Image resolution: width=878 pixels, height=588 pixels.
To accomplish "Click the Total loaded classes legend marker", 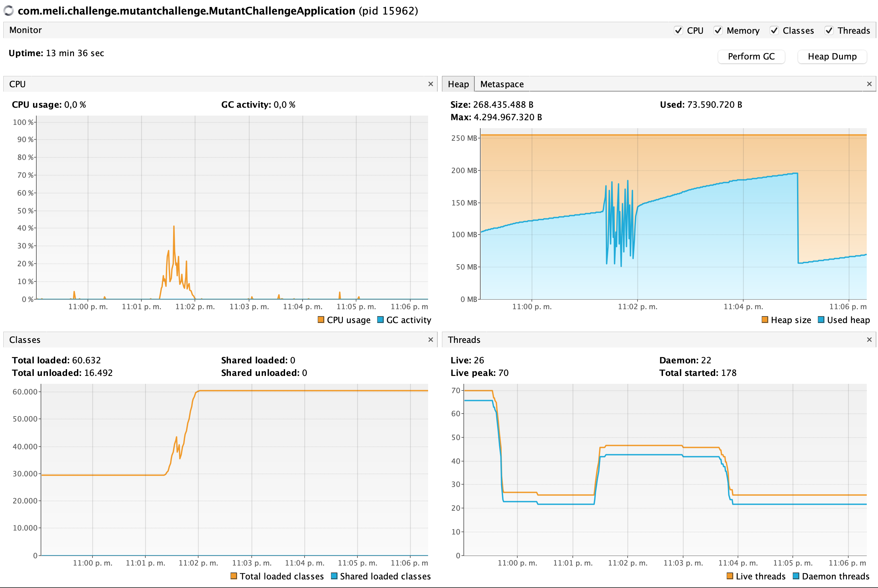I will (x=234, y=576).
